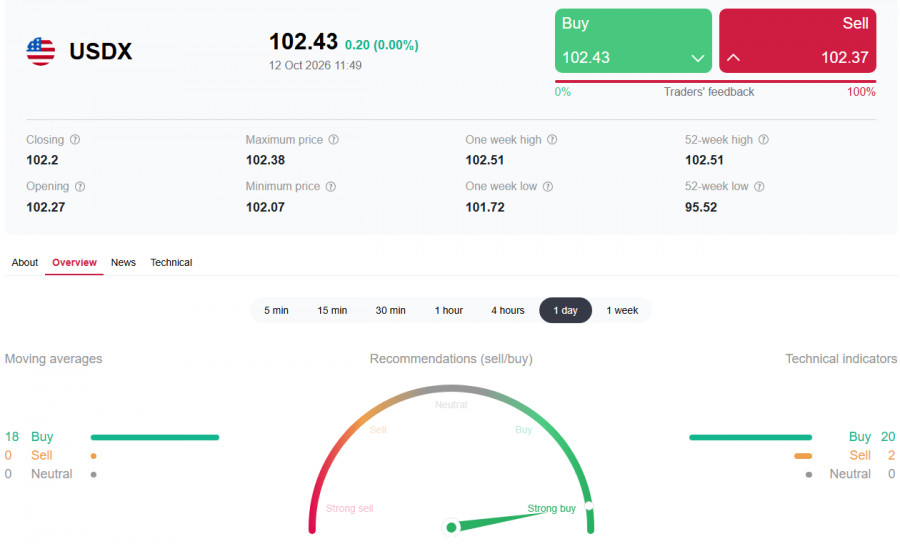Click the US flag icon beside USDX

tap(41, 52)
